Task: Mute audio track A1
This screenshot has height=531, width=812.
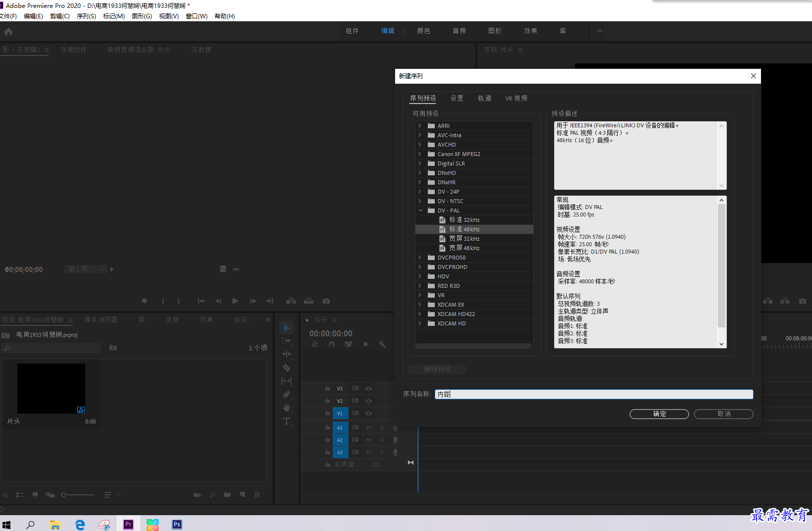Action: 368,427
